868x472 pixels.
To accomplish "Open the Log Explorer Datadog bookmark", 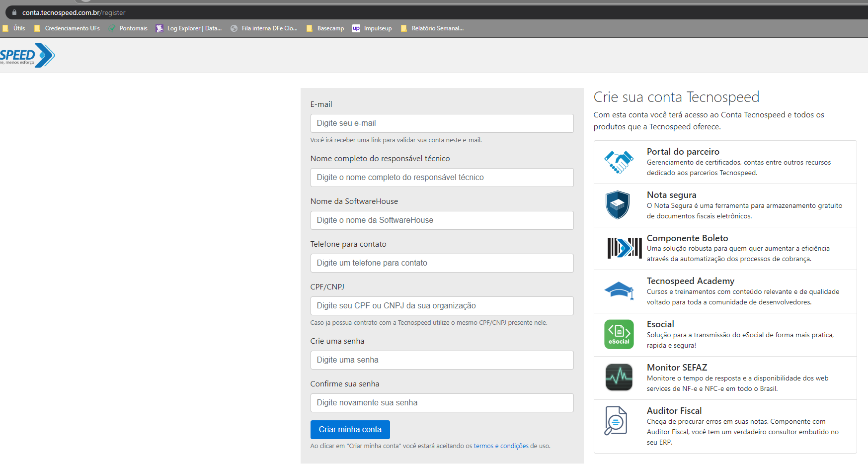I will click(189, 28).
